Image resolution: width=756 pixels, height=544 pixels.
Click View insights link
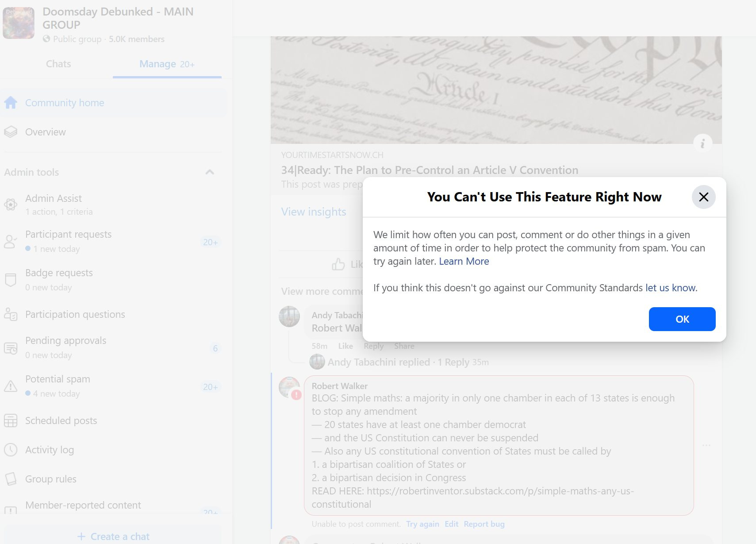pyautogui.click(x=314, y=212)
